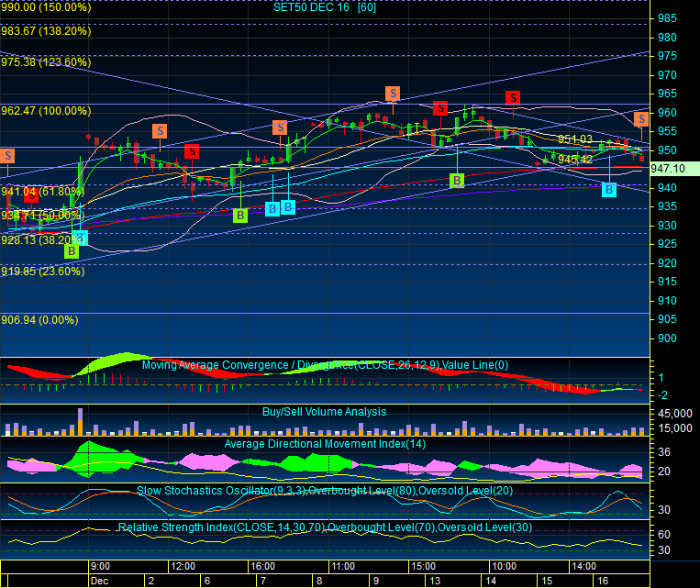Select the Average Directional Movement Index(14) title
The image size is (700, 588).
point(325,444)
